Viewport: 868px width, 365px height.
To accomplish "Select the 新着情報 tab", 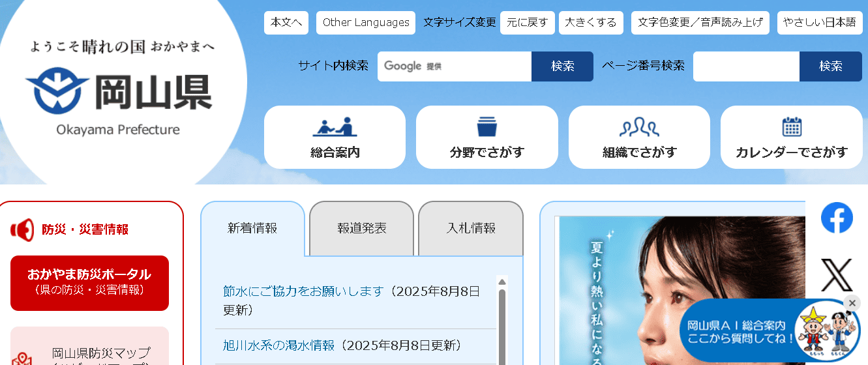I will pos(252,229).
